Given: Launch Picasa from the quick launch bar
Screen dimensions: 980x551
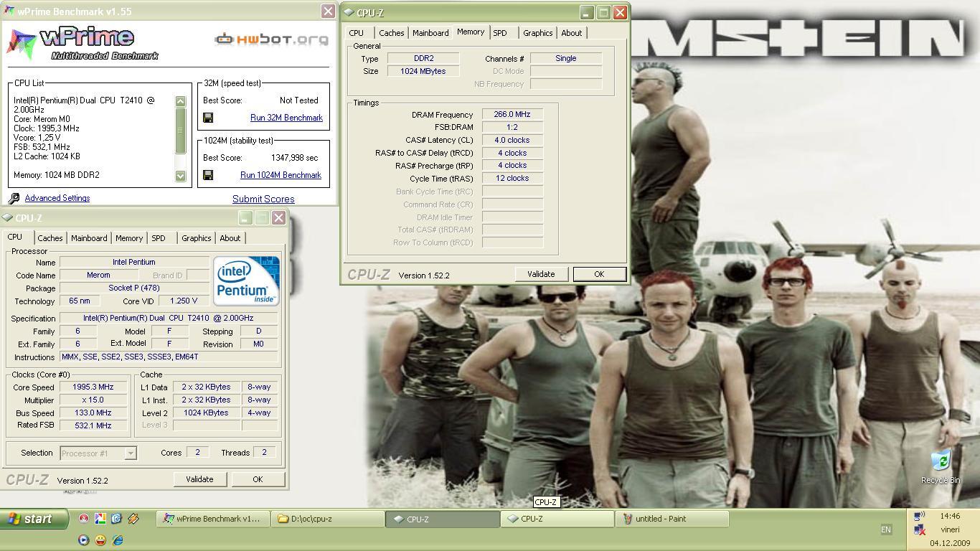Looking at the screenshot, I should tap(100, 519).
